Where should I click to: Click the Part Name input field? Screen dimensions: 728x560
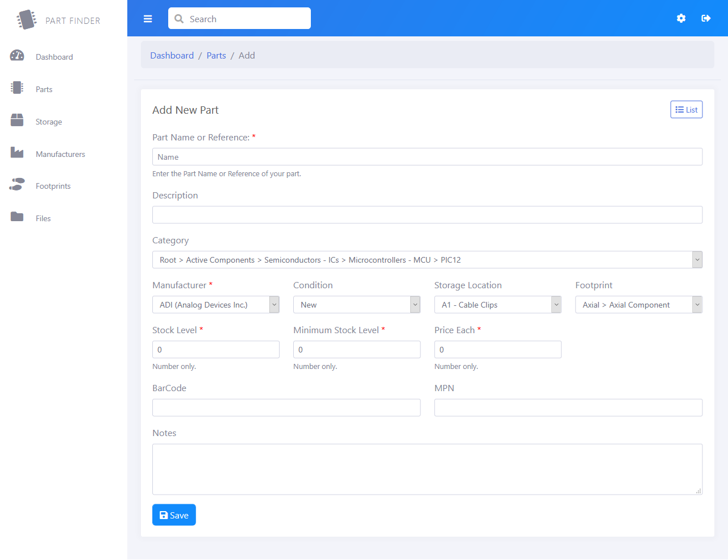pyautogui.click(x=427, y=157)
